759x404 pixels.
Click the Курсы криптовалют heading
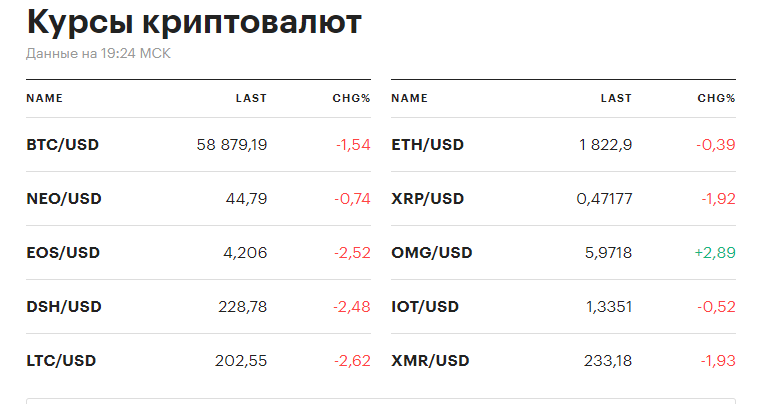pyautogui.click(x=194, y=22)
